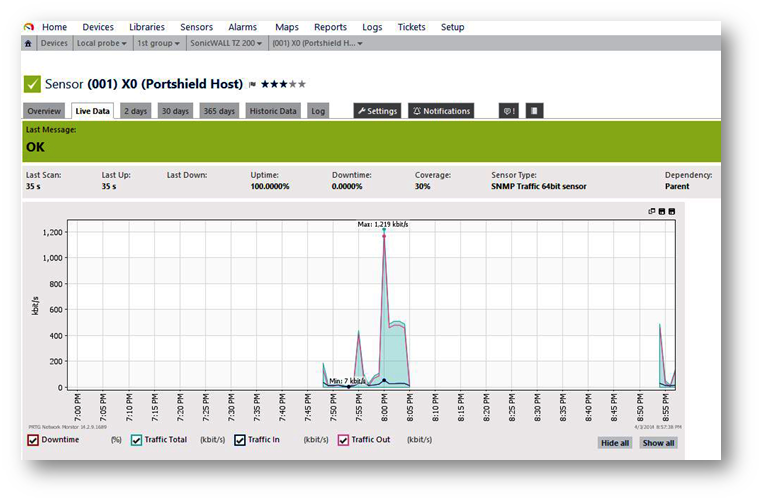Toggle the Traffic Out checkbox
The height and width of the screenshot is (502, 763).
coord(341,440)
